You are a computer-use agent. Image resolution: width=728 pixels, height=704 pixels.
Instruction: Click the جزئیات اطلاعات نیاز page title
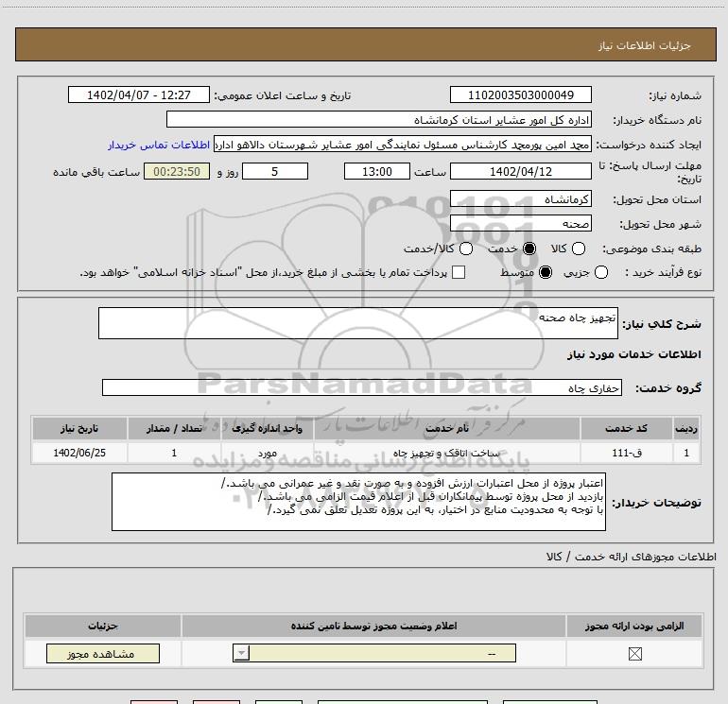coord(645,45)
